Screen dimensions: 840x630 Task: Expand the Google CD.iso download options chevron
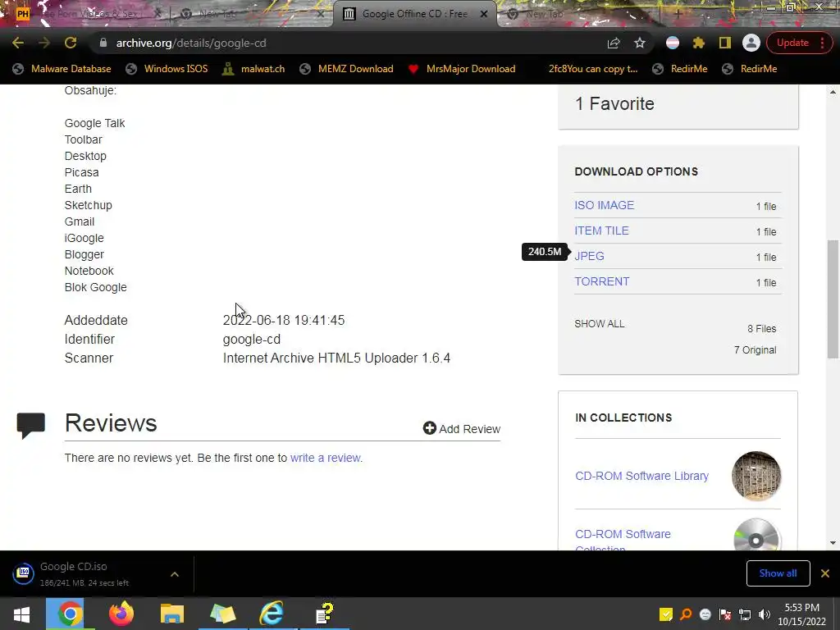click(x=175, y=573)
